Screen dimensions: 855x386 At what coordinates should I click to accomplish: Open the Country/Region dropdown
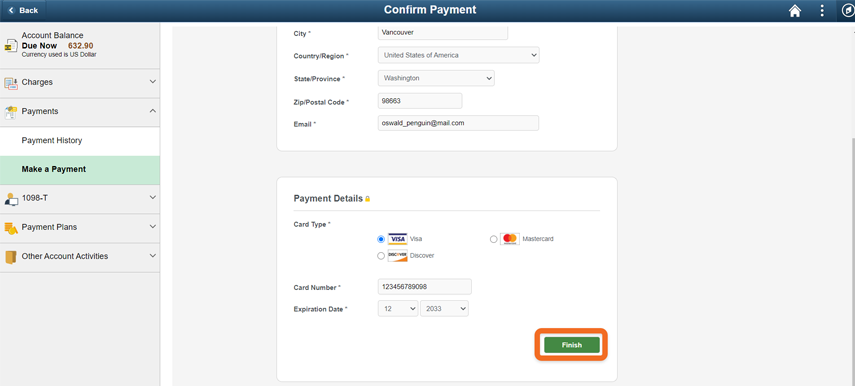pyautogui.click(x=458, y=55)
